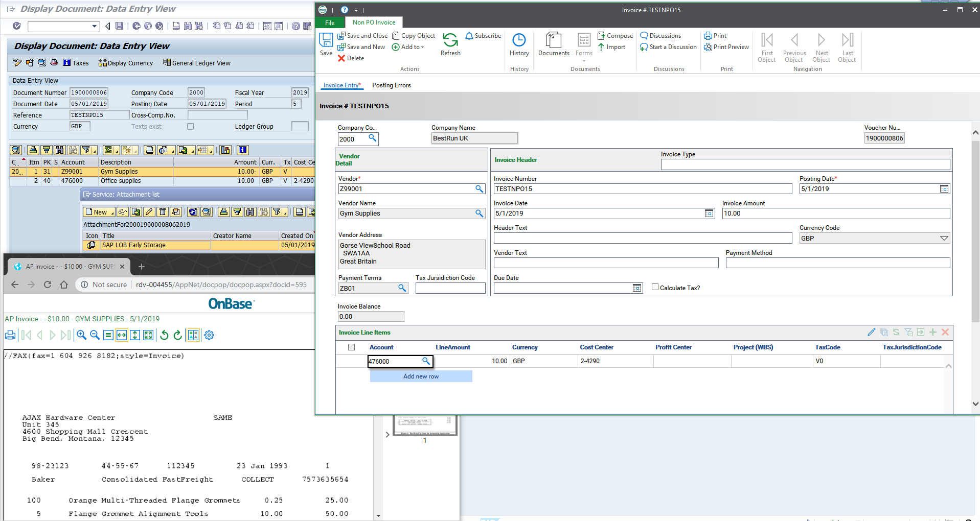The image size is (980, 521).
Task: Click the Payment Method field
Action: click(x=837, y=263)
